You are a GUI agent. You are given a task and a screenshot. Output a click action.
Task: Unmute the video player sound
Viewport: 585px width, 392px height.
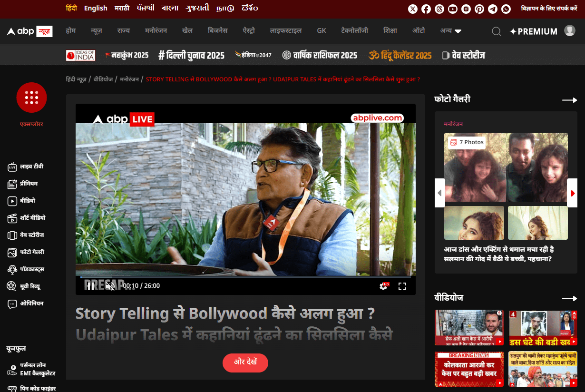110,286
